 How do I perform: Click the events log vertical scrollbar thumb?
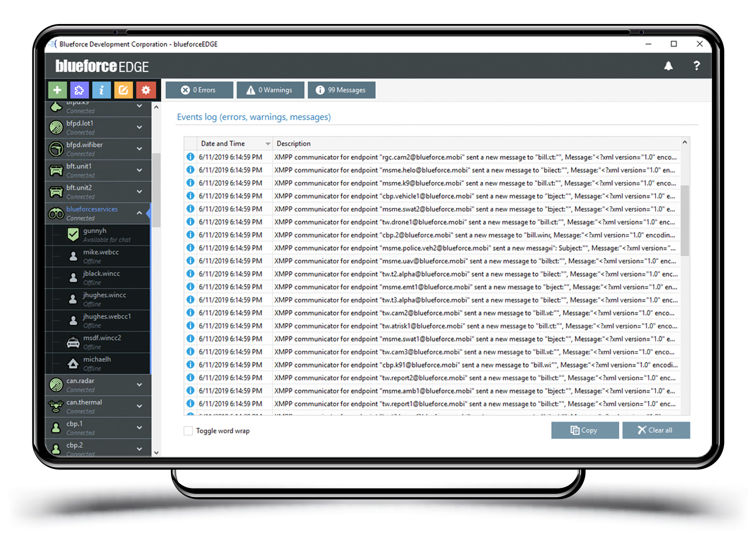pos(685,220)
